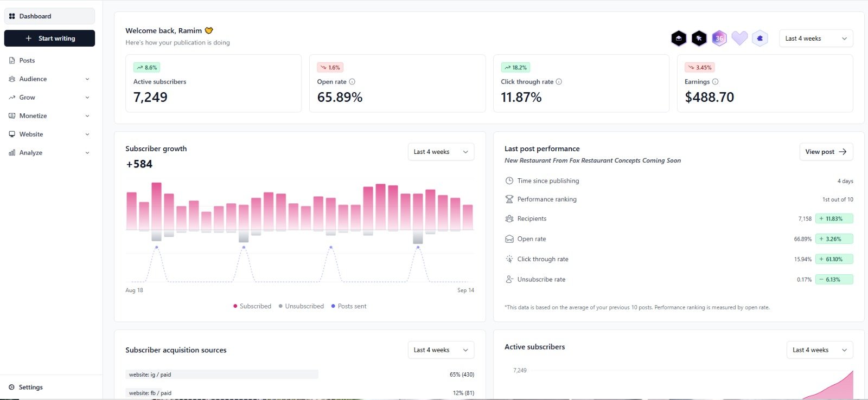Click the info icon beside Click through rate

click(559, 82)
